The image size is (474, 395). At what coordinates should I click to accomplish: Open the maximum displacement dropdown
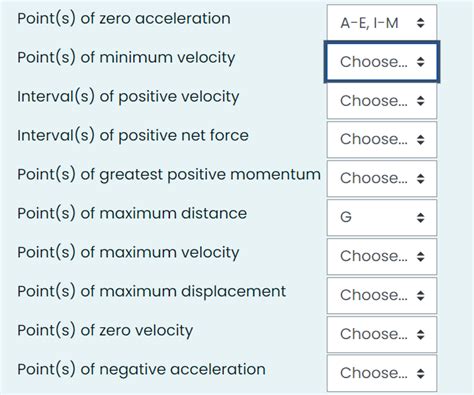point(382,295)
